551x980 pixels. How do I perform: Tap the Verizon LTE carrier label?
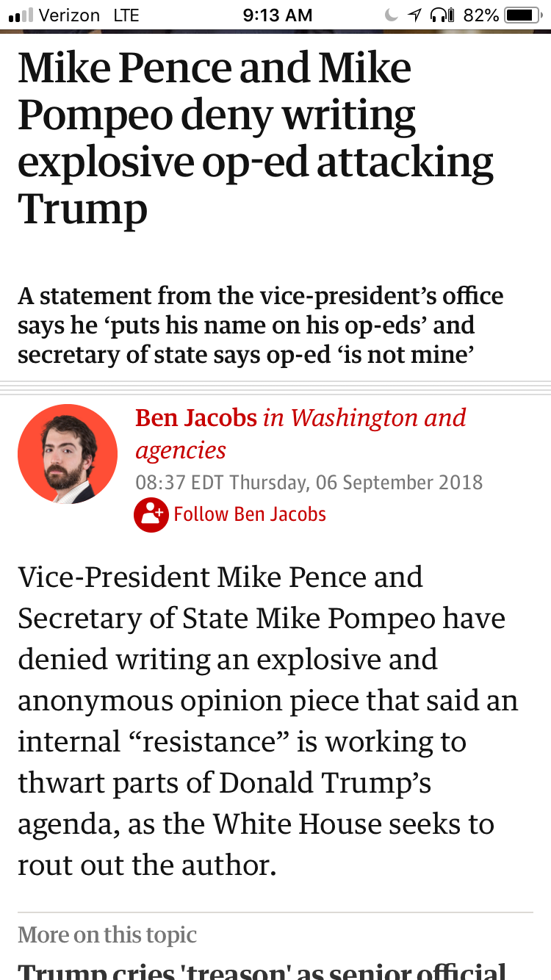(89, 15)
